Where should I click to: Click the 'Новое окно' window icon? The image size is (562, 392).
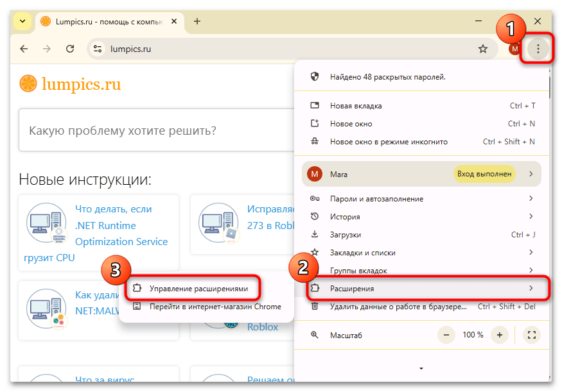point(314,124)
